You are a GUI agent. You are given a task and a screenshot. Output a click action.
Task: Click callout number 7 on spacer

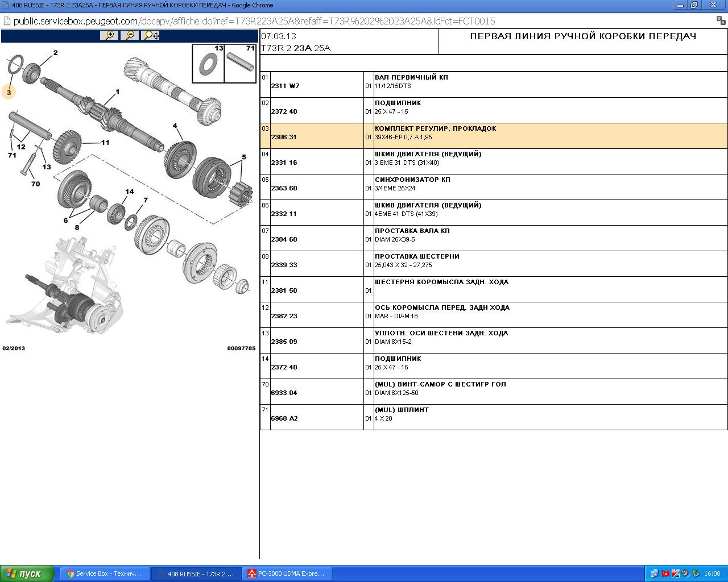point(146,200)
